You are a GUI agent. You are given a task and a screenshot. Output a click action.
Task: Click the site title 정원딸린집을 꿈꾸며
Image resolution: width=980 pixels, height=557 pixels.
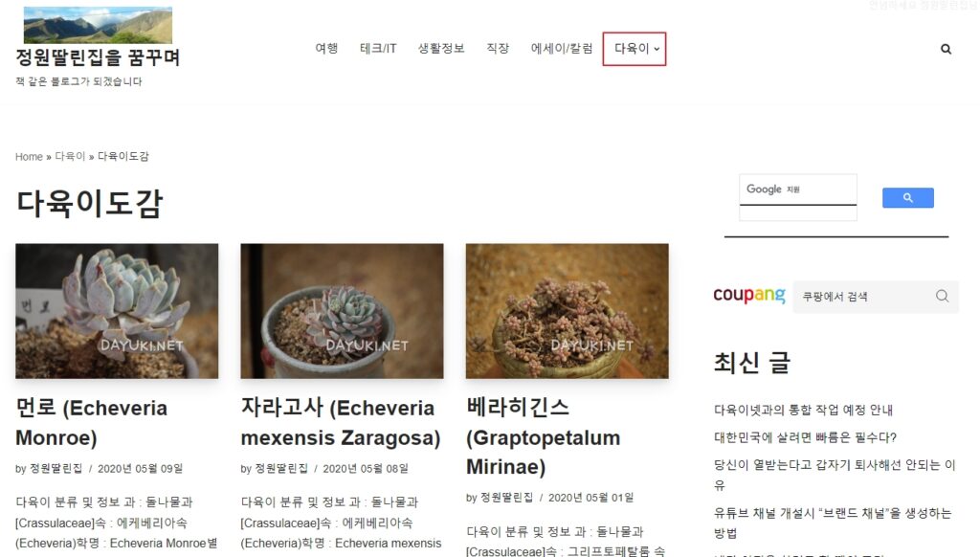point(98,57)
